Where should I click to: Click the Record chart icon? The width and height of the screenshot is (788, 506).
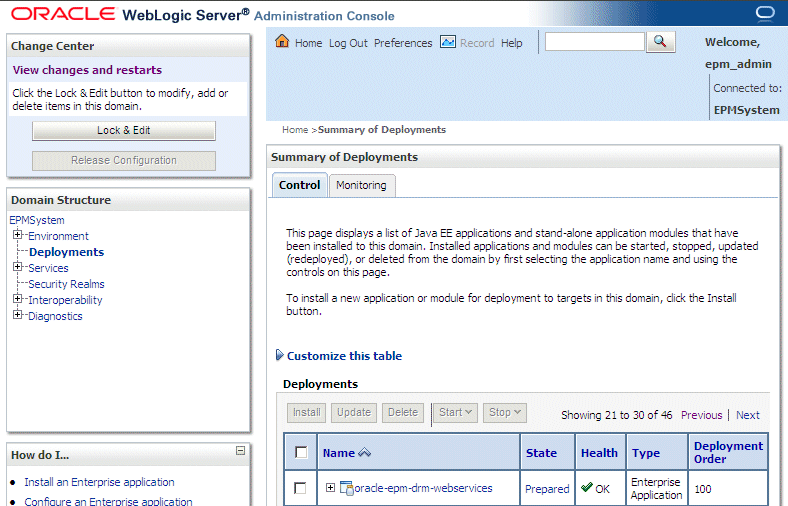click(448, 42)
